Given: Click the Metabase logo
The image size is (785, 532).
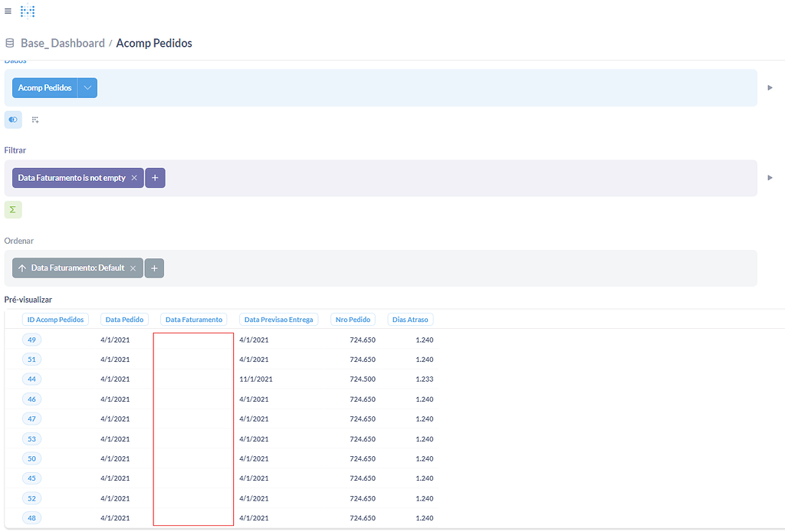Looking at the screenshot, I should point(28,11).
